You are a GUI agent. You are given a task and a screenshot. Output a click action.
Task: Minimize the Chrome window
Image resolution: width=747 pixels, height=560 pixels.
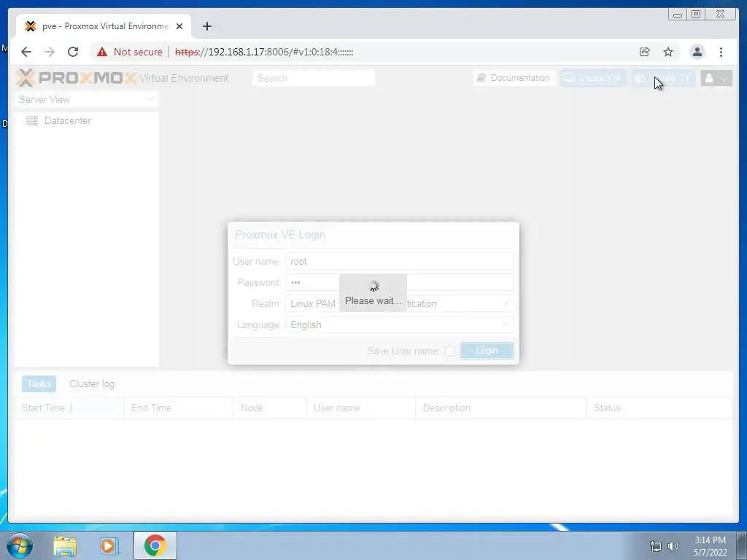point(678,15)
